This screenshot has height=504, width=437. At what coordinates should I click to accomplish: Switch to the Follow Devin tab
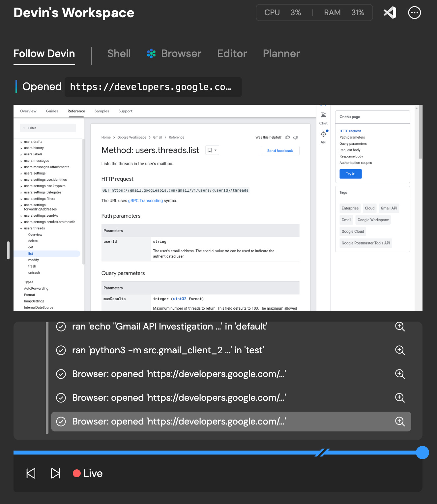coord(44,53)
